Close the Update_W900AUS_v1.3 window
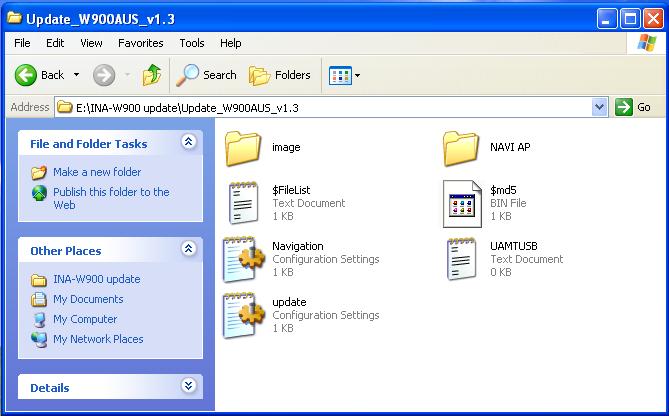Screen dimensions: 669x416 (653, 19)
